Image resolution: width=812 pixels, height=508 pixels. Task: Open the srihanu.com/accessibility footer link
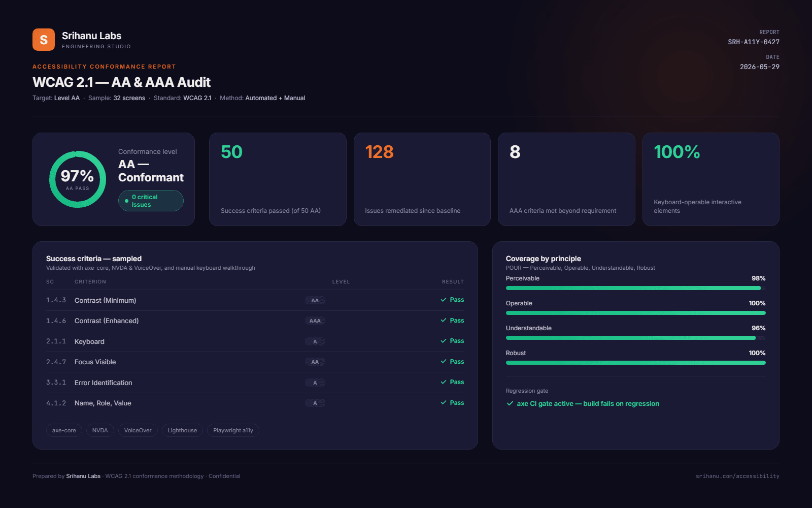pos(737,476)
